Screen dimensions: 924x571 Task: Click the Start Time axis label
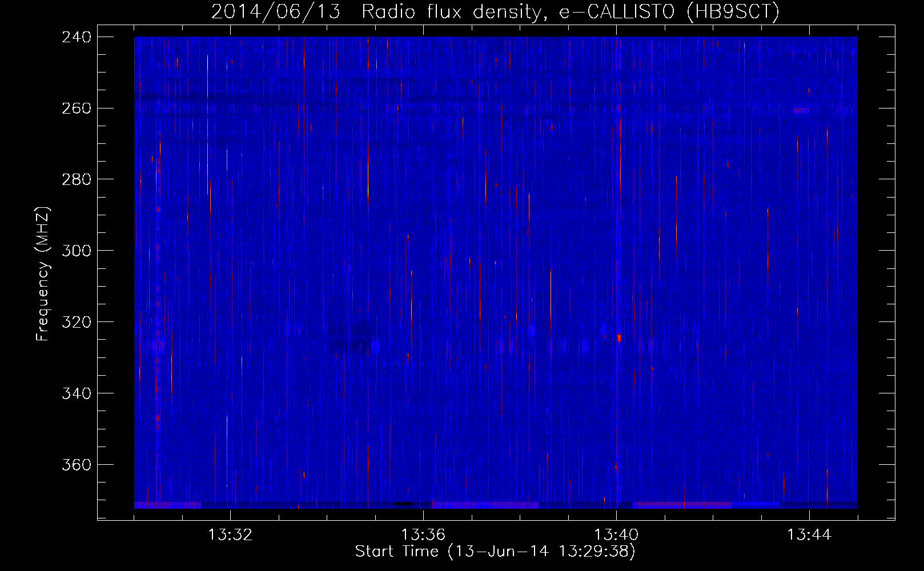495,552
